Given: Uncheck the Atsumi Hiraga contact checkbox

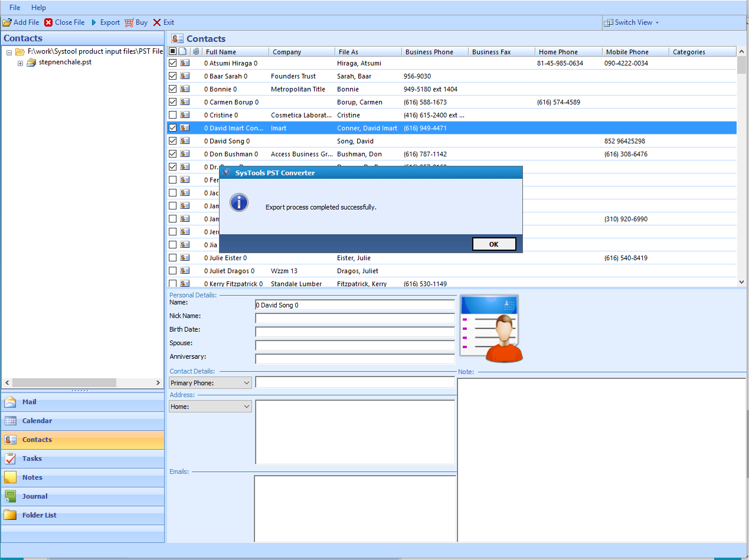Looking at the screenshot, I should [172, 63].
